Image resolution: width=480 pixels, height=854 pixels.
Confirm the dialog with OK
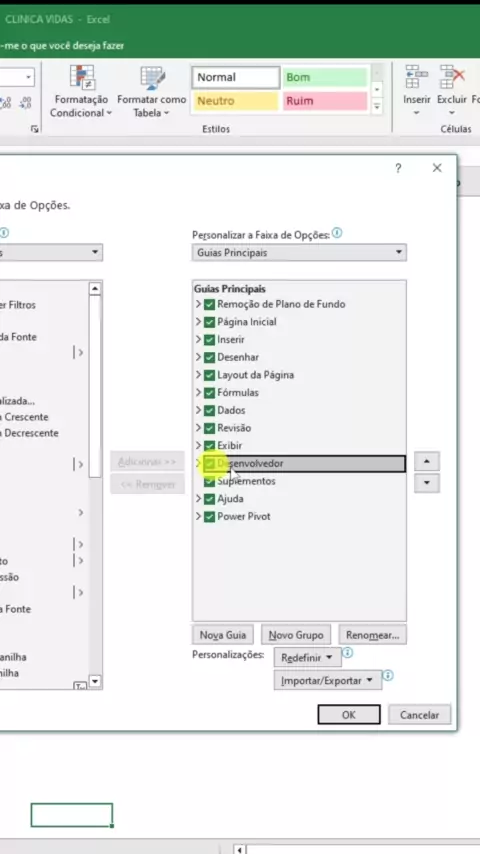pos(349,715)
